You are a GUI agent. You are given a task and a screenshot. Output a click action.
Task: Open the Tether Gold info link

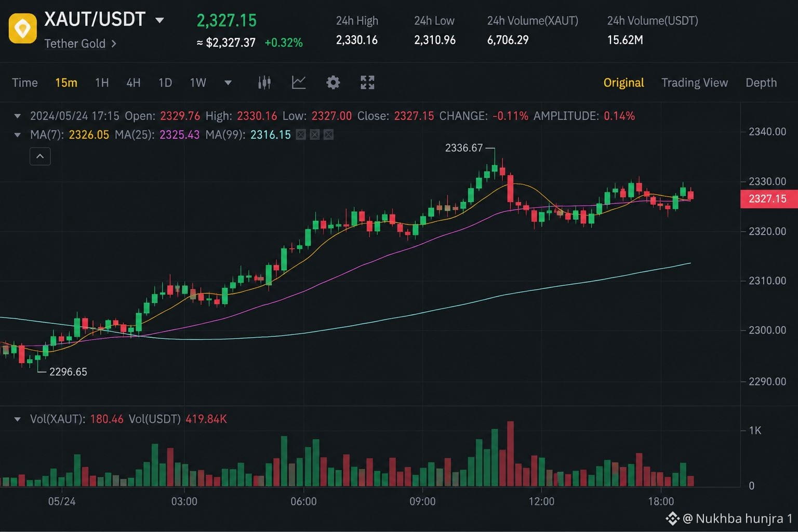[x=81, y=44]
